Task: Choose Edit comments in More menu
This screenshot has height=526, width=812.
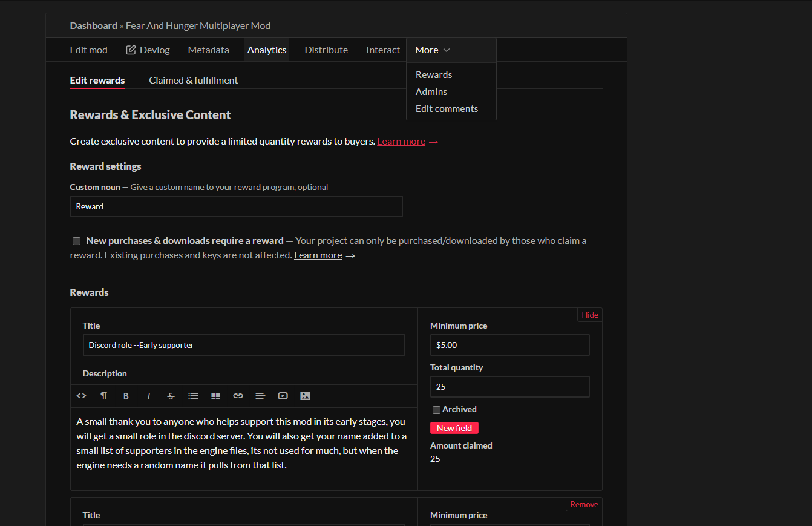Action: [x=447, y=109]
